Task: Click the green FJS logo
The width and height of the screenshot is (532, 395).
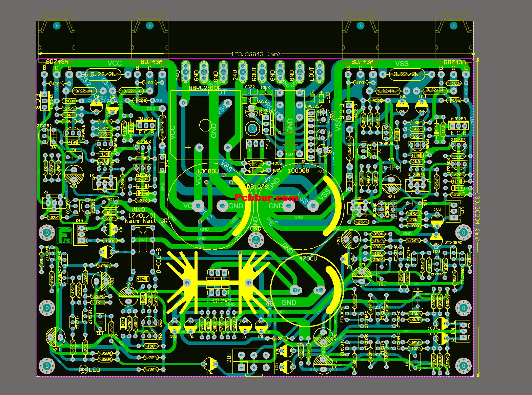Action: 64,236
